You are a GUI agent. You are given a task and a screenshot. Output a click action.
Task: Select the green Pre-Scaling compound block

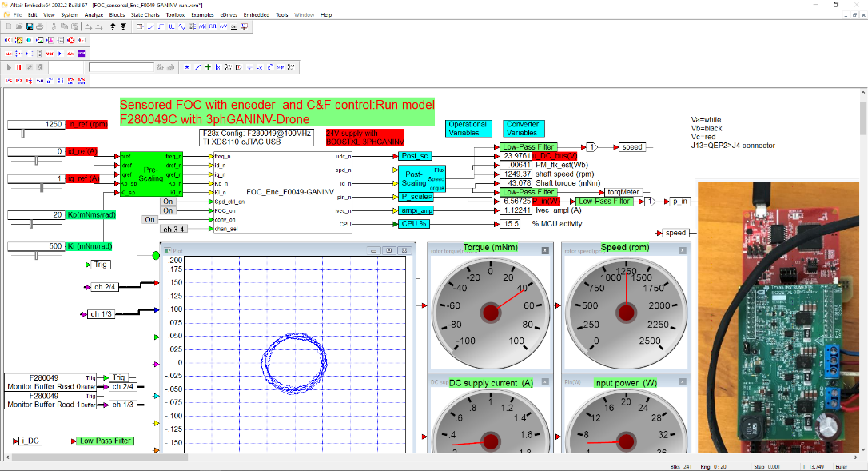150,174
